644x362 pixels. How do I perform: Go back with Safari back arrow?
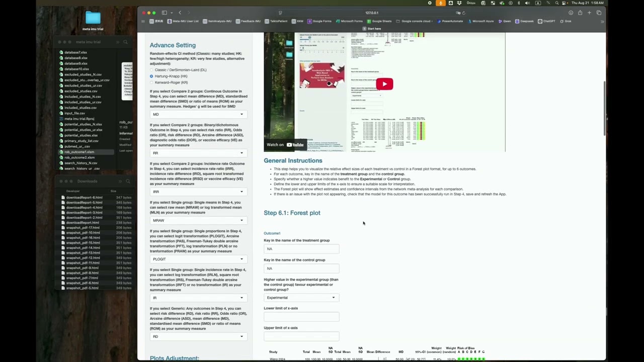coord(180,13)
